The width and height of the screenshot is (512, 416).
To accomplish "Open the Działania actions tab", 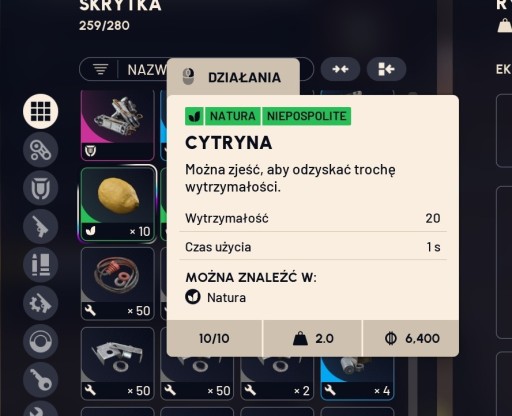I will 233,77.
